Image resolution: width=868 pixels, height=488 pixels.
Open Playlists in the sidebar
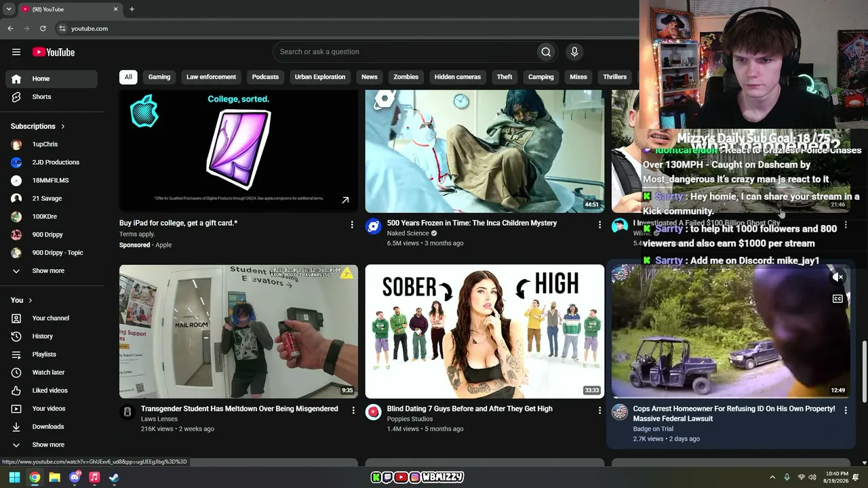[x=52, y=354]
